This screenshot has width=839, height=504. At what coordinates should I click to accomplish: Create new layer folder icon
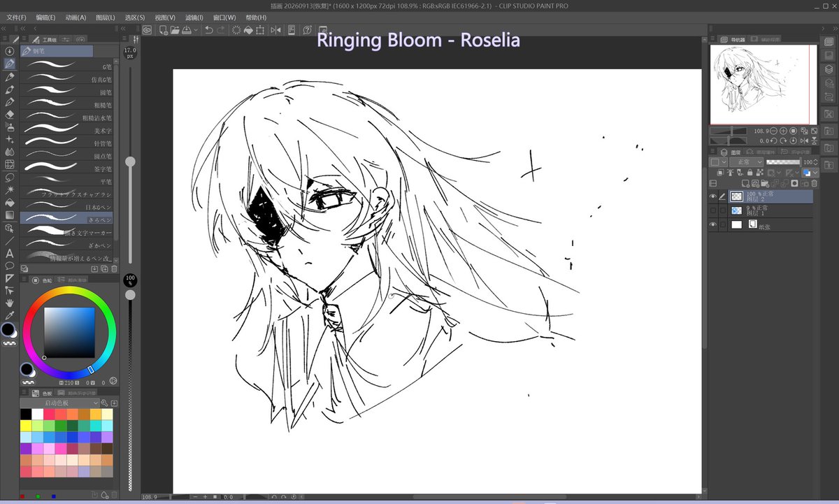(765, 183)
